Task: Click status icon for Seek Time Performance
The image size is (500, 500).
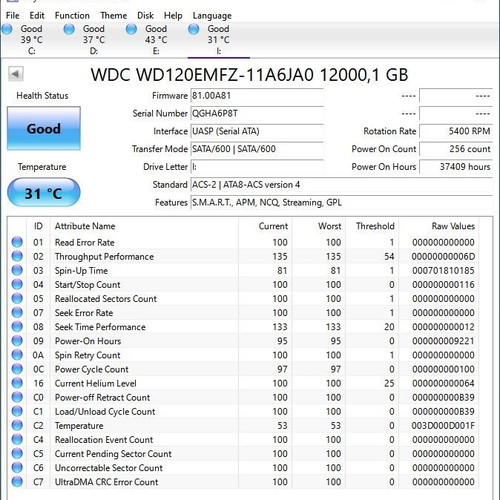Action: [x=17, y=326]
